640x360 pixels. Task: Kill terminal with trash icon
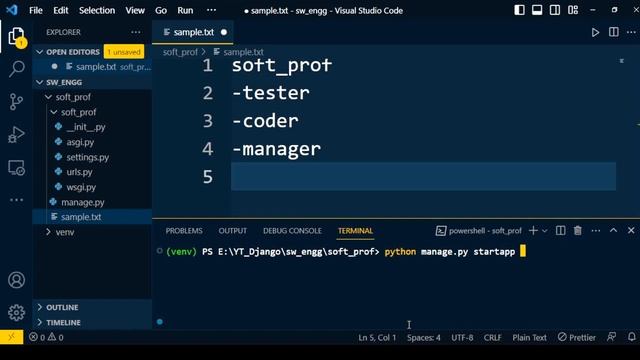[578, 231]
